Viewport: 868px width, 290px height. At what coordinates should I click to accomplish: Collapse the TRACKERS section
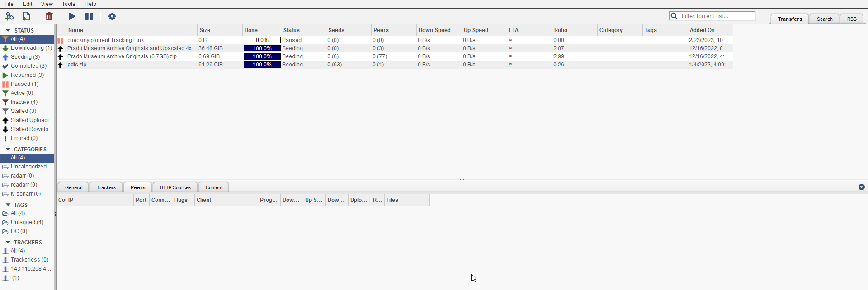pyautogui.click(x=8, y=242)
